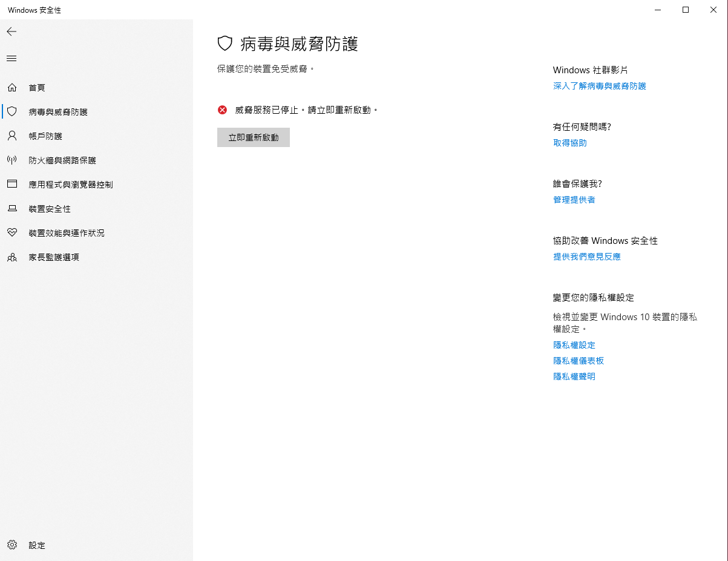Click the large shield icon in page heading
The width and height of the screenshot is (728, 561).
click(x=225, y=44)
